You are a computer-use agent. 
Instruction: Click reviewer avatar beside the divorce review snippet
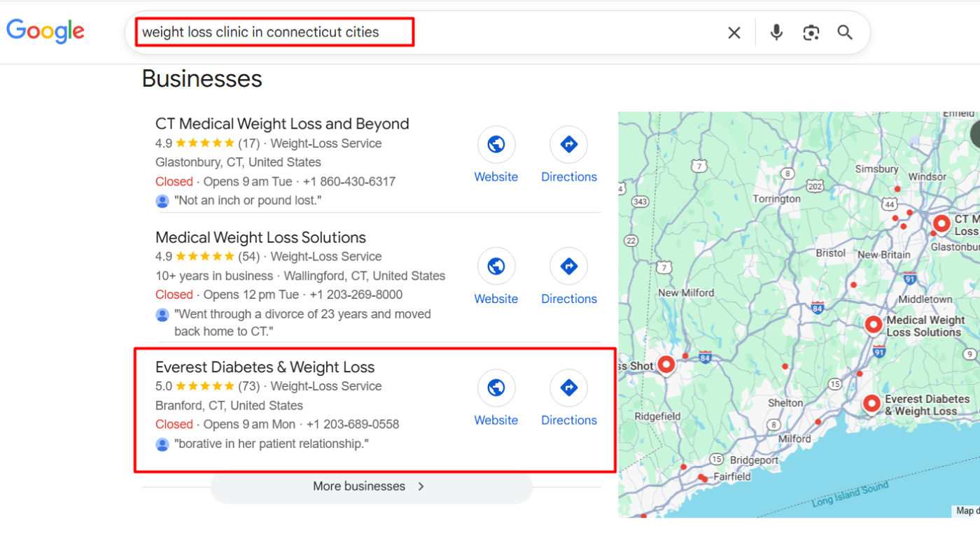pos(162,315)
